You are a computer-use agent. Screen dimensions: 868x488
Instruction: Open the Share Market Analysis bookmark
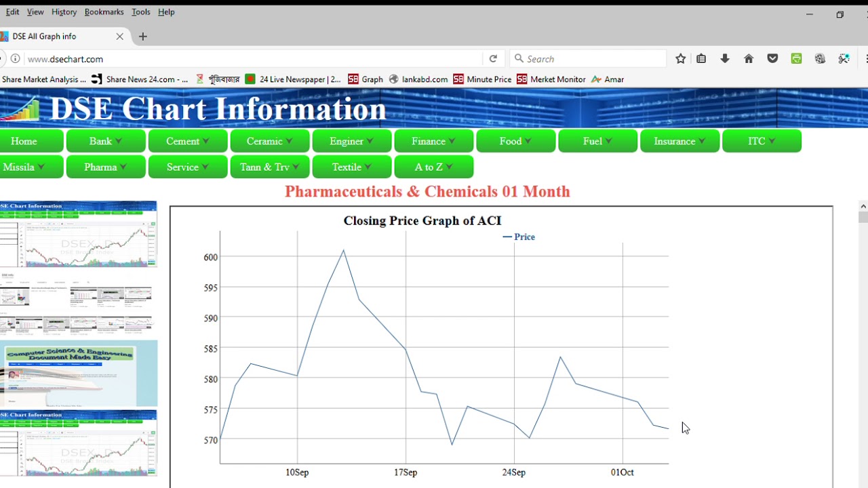click(43, 79)
